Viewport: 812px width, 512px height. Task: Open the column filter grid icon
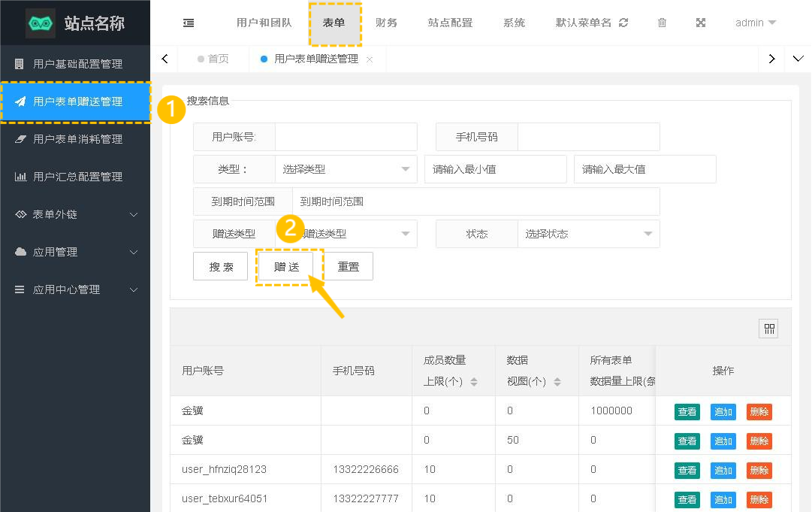768,329
